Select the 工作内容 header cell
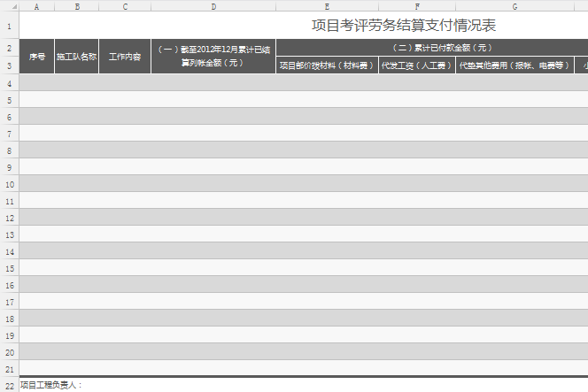 pyautogui.click(x=125, y=57)
